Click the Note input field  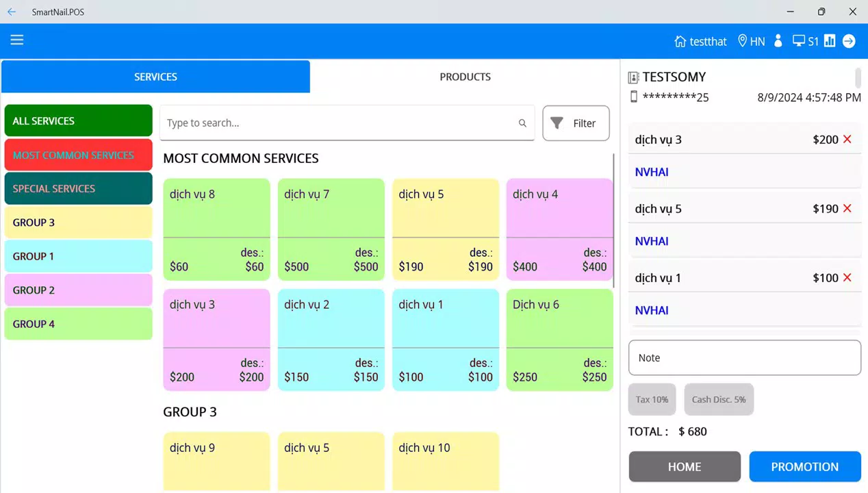click(745, 357)
